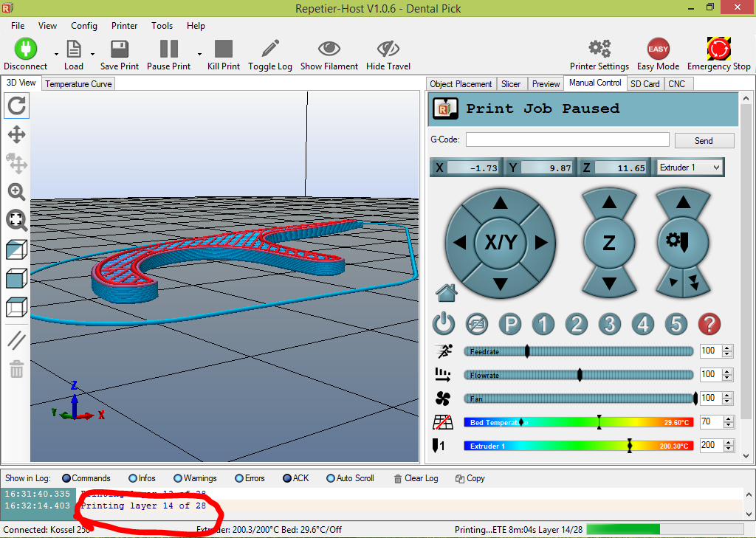Move Z axis down arrow

coord(609,283)
